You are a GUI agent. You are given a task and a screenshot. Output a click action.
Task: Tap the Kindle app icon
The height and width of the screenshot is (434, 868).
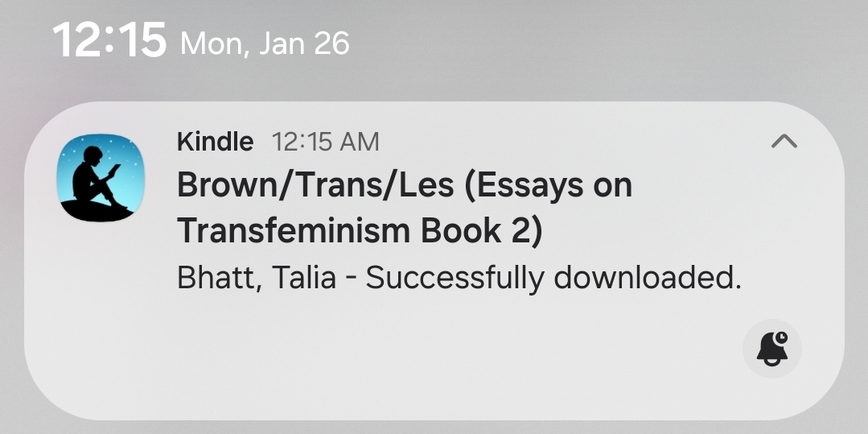click(x=99, y=178)
